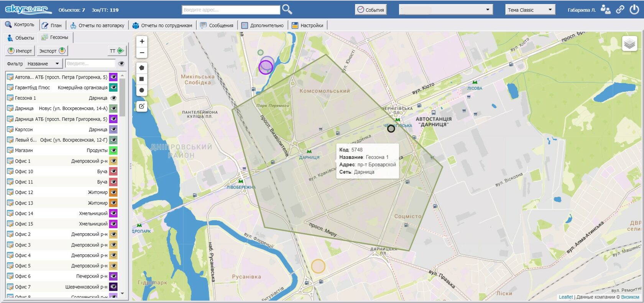Open the Тема Classic theme dropdown
The width and height of the screenshot is (644, 303).
point(530,10)
